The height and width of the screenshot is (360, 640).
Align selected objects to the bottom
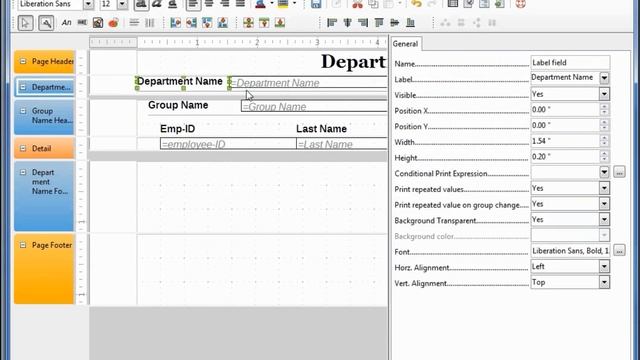pyautogui.click(x=411, y=23)
